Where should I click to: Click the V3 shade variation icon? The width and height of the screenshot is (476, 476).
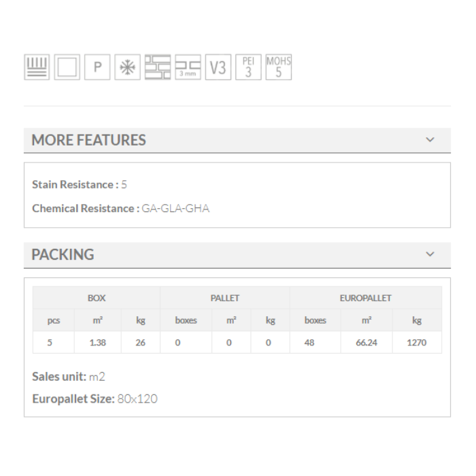[218, 68]
